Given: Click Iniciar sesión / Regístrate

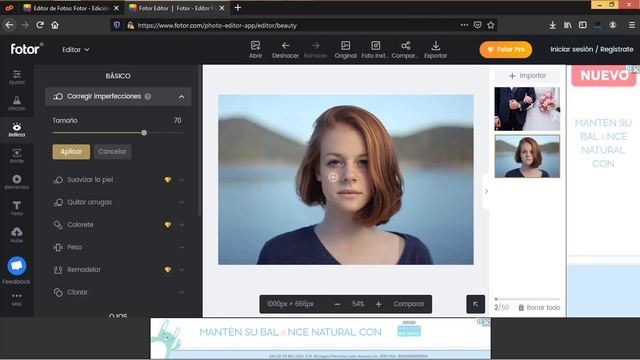Looking at the screenshot, I should (591, 49).
